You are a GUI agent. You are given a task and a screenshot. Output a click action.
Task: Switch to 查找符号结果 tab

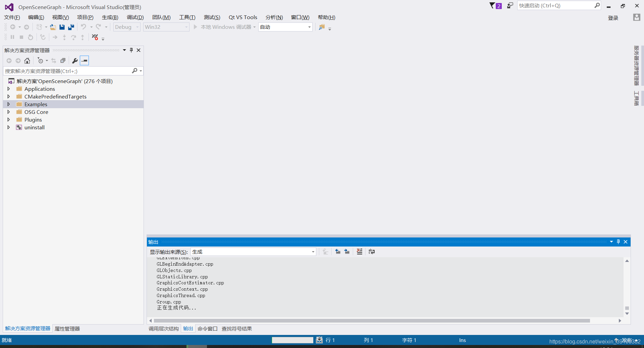pyautogui.click(x=237, y=329)
